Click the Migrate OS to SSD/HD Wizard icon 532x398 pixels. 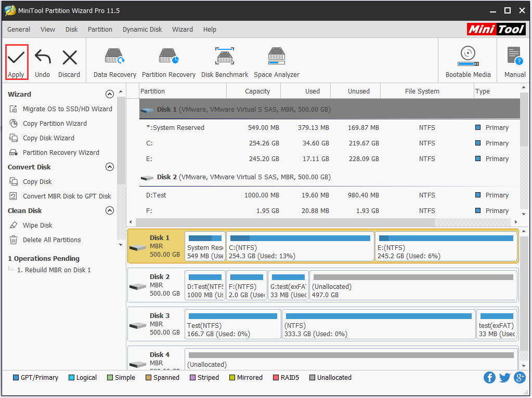point(14,109)
